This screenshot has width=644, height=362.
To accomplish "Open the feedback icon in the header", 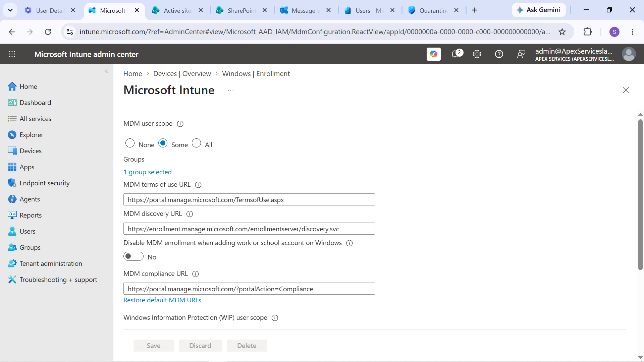I will pyautogui.click(x=521, y=54).
